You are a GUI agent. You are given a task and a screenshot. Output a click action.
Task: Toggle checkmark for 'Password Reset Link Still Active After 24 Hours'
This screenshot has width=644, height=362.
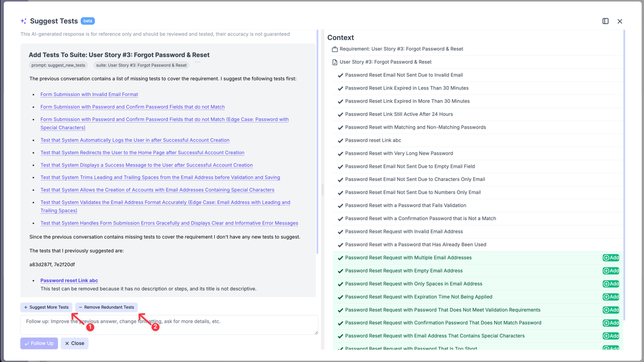(341, 115)
